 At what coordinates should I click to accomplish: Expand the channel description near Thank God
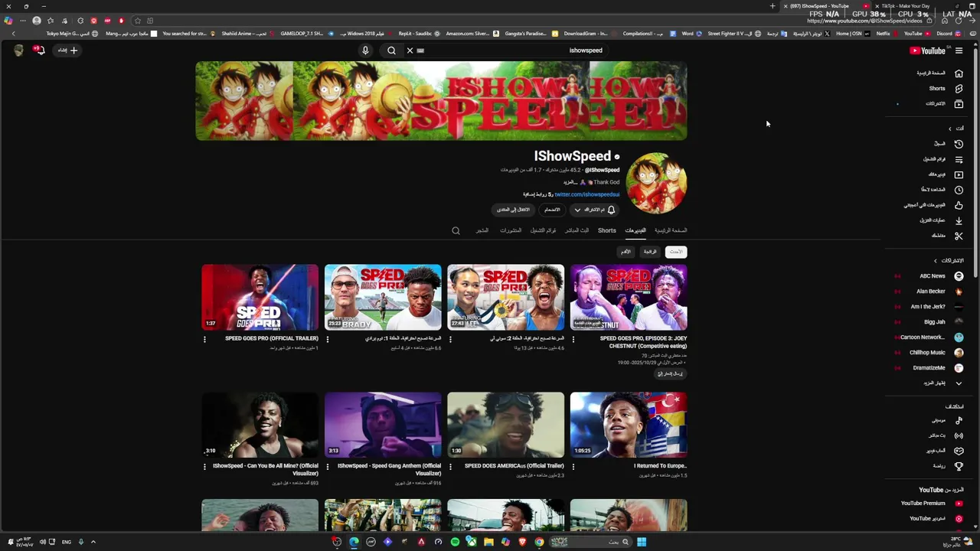tap(570, 182)
